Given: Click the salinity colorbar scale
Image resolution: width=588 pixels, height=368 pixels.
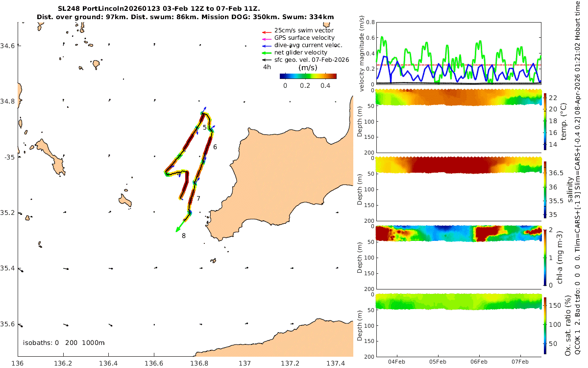Looking at the screenshot, I should point(546,188).
